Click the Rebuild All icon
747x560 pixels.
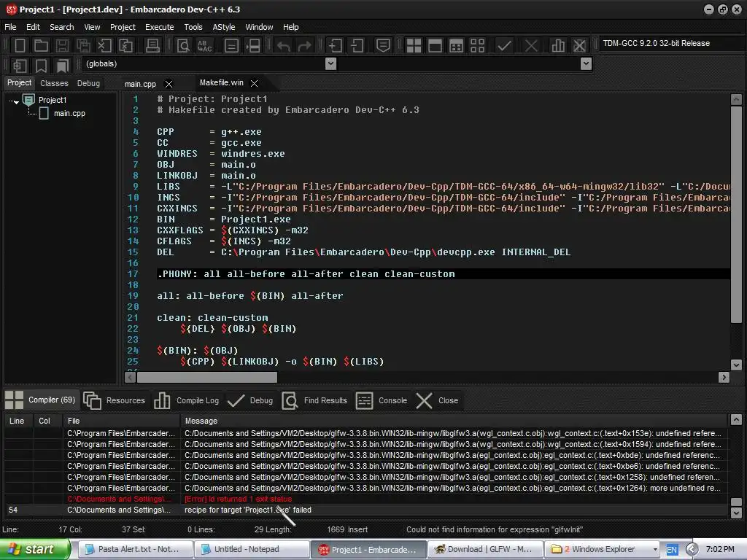477,46
